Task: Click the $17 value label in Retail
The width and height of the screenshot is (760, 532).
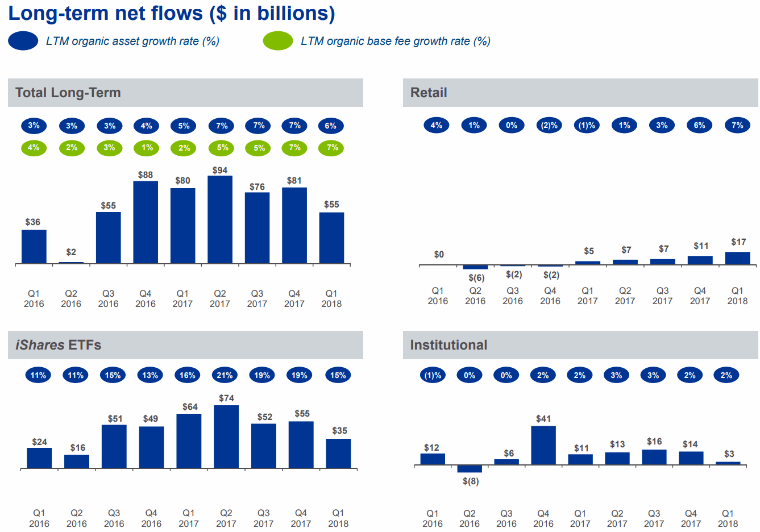Action: (x=738, y=242)
